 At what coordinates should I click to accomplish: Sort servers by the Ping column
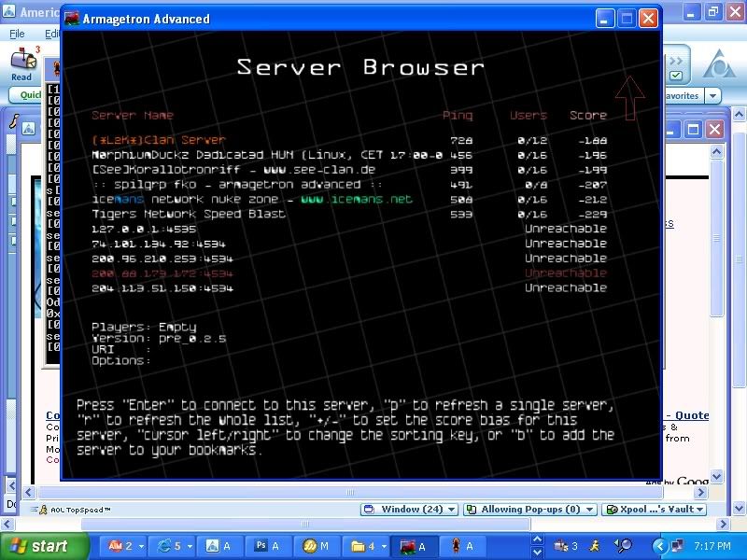(458, 115)
